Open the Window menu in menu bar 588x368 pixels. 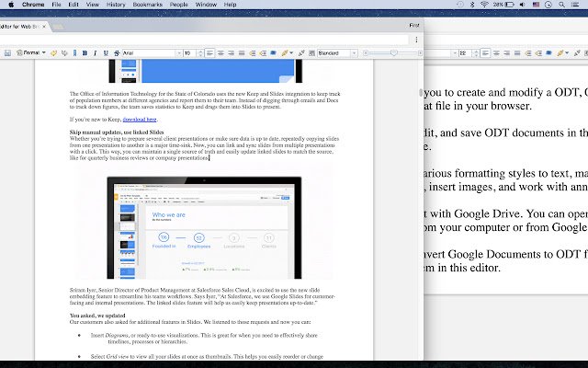pos(206,5)
